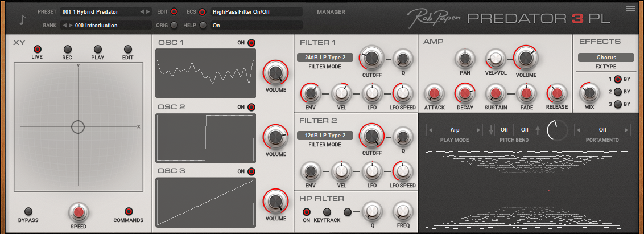Click the XY SPEED knob
The width and height of the screenshot is (644, 234).
[x=79, y=212]
